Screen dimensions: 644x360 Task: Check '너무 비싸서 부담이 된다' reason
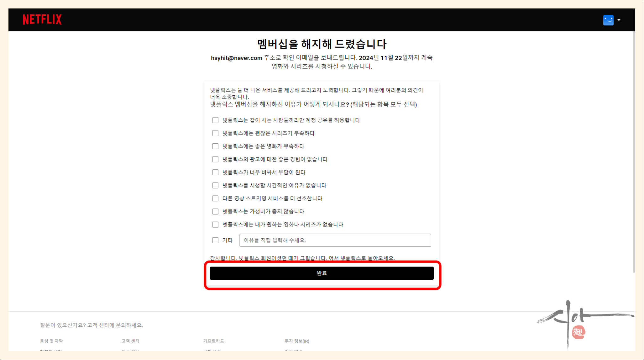[215, 172]
